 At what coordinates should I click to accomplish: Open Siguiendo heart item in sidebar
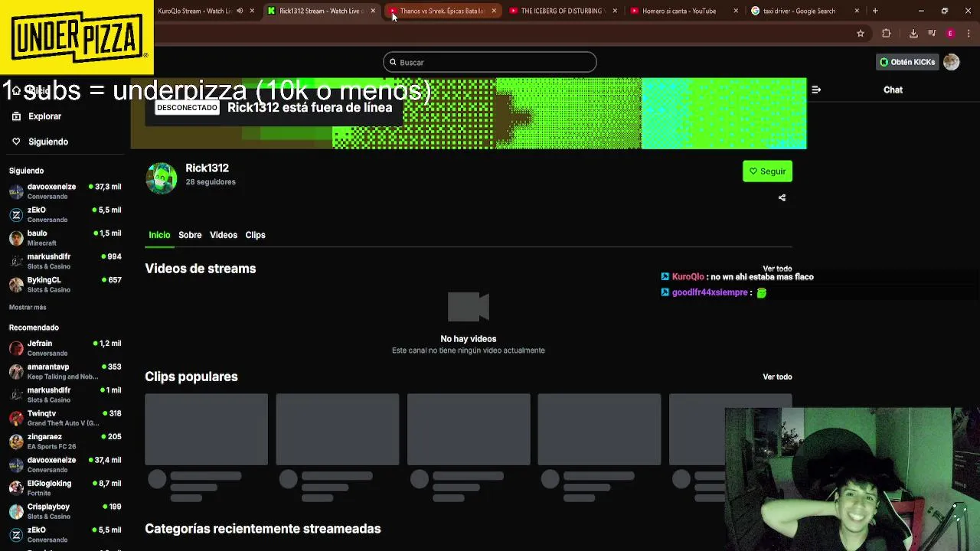pos(48,142)
